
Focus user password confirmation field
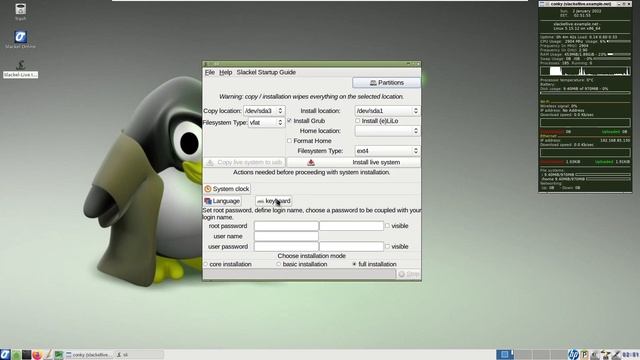point(351,247)
